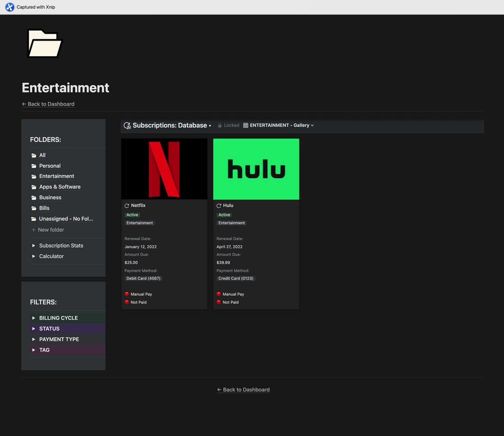
Task: Click the folder icon beside Apps & Software
Action: click(34, 187)
